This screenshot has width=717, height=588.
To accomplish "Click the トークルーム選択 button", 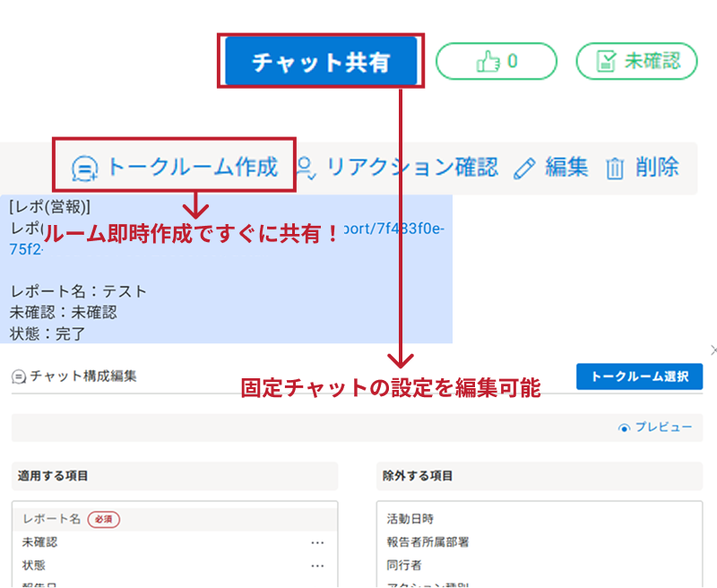I will 639,376.
